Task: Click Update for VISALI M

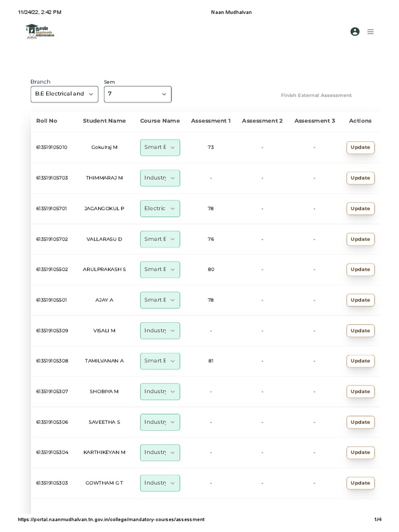Action: coord(360,331)
